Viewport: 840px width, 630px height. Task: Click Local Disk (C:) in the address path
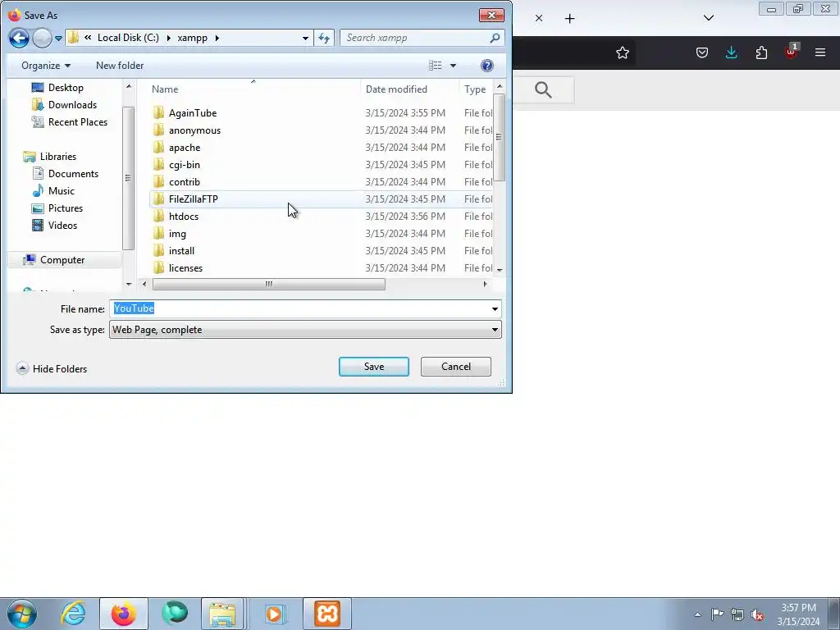click(x=128, y=38)
